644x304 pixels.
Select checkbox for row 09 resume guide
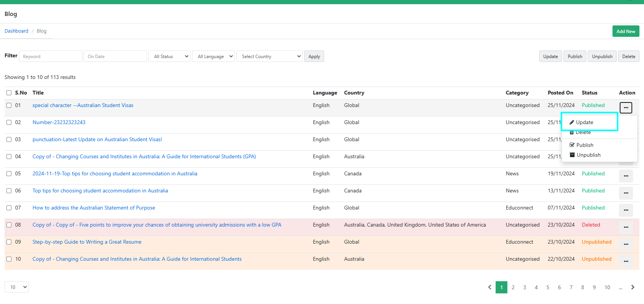pos(9,242)
